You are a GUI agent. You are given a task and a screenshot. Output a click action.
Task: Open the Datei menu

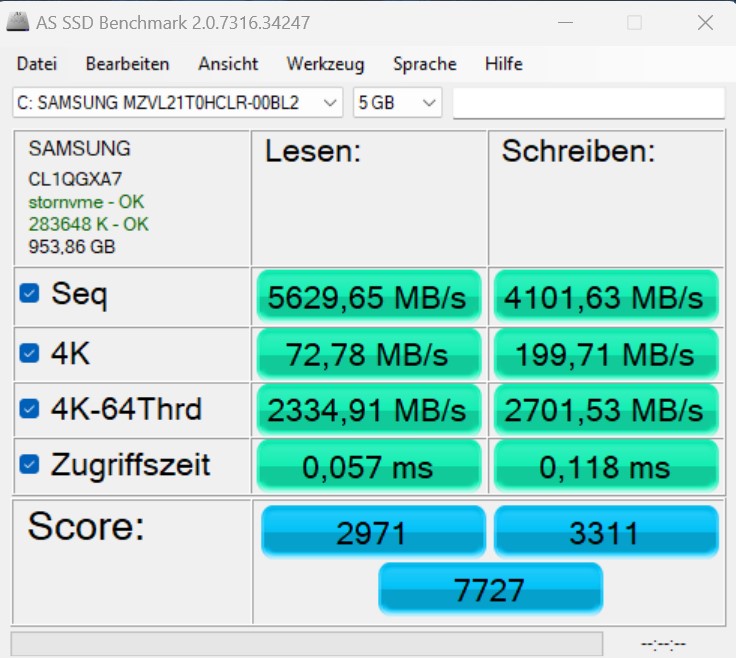(37, 64)
